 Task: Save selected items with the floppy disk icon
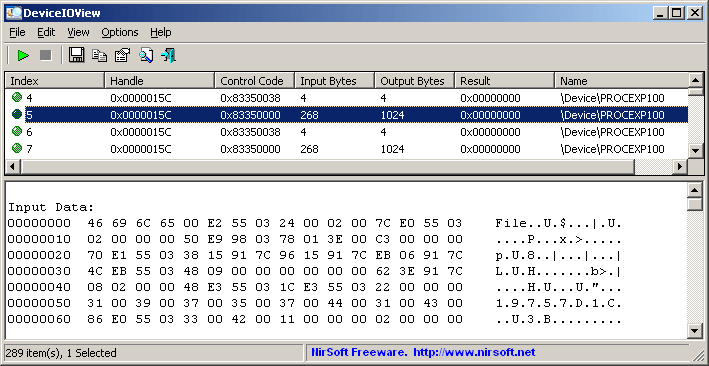[x=76, y=56]
